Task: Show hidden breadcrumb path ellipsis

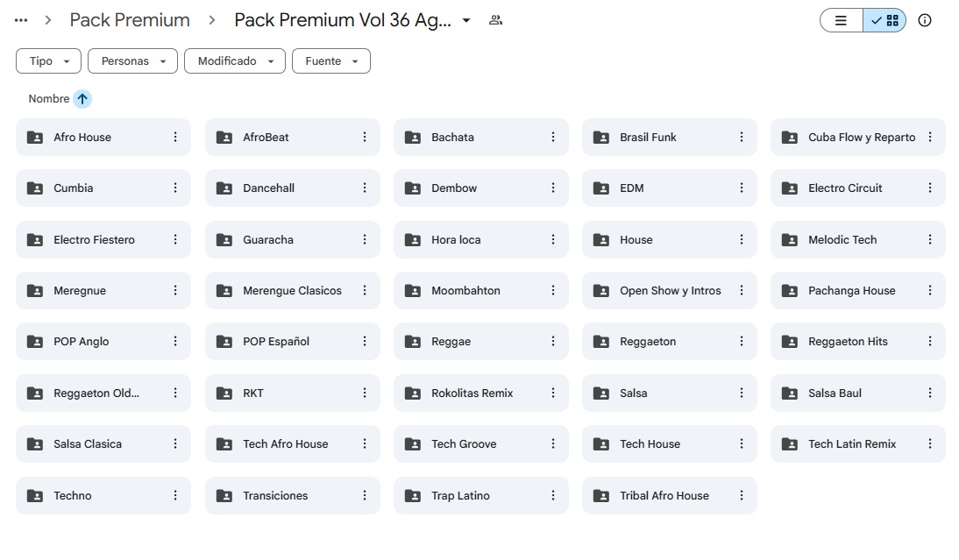Action: [x=21, y=20]
